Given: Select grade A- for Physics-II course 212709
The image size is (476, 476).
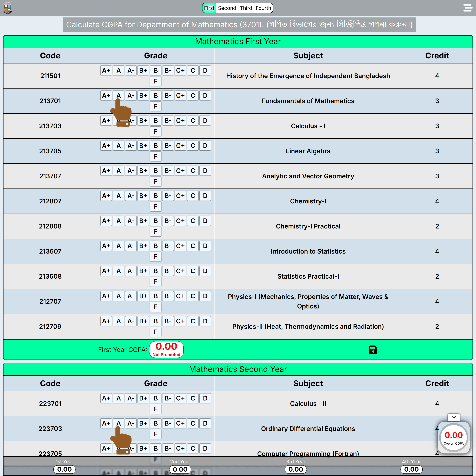Looking at the screenshot, I should (131, 321).
